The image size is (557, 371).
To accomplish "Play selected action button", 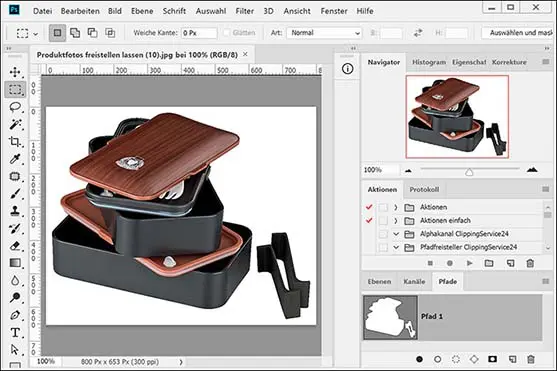I will click(470, 263).
